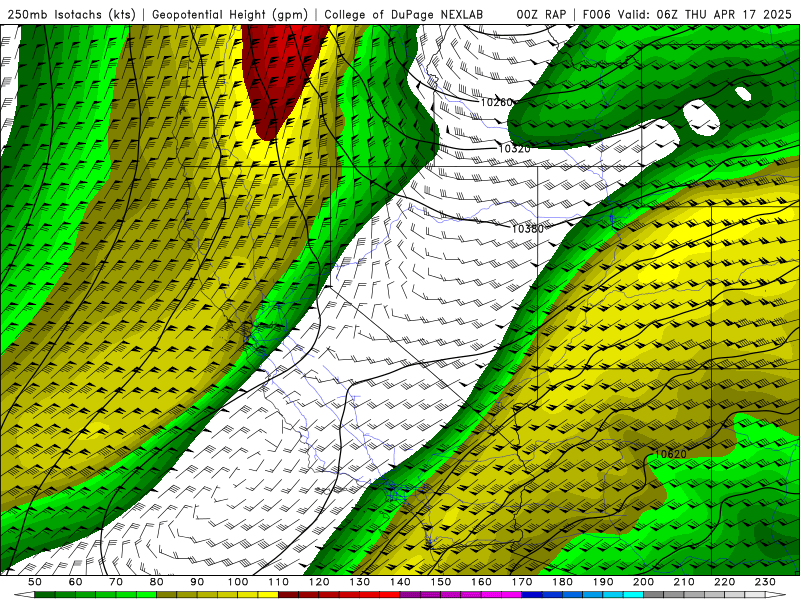Click the 10260 height contour label

[x=496, y=102]
